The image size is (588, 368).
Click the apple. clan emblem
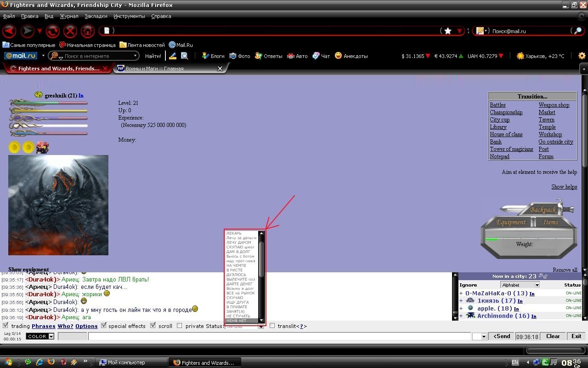pos(470,308)
